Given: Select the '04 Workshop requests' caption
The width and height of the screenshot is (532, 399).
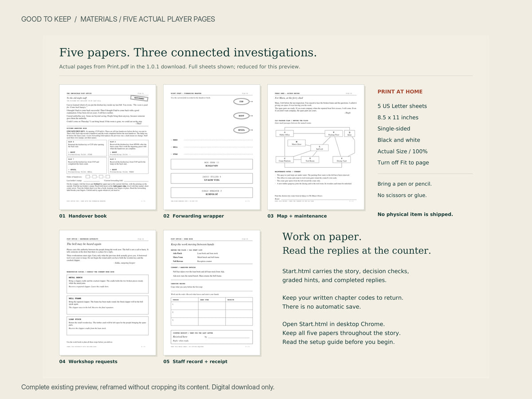Looking at the screenshot, I should click(88, 361).
